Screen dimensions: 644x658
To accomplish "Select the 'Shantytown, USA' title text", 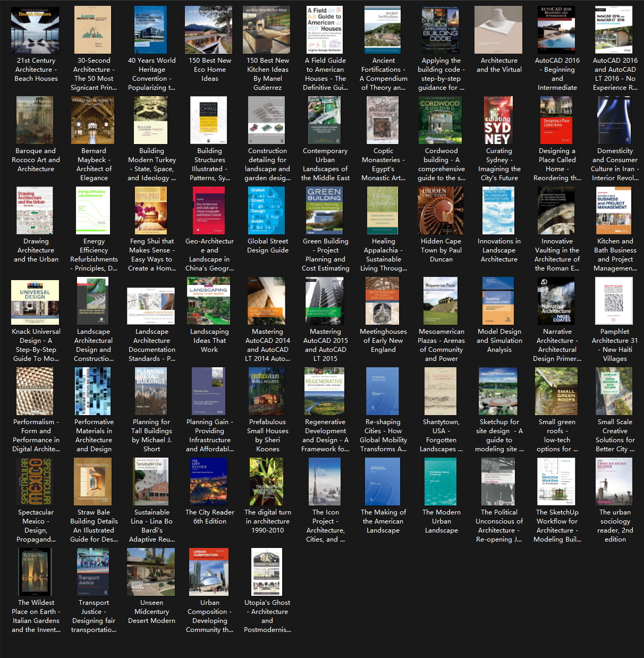I will [x=441, y=435].
